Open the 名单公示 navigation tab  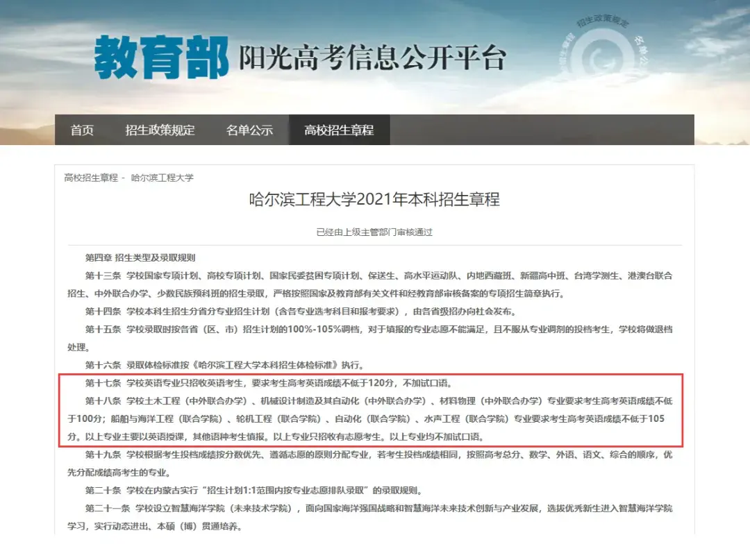[249, 130]
